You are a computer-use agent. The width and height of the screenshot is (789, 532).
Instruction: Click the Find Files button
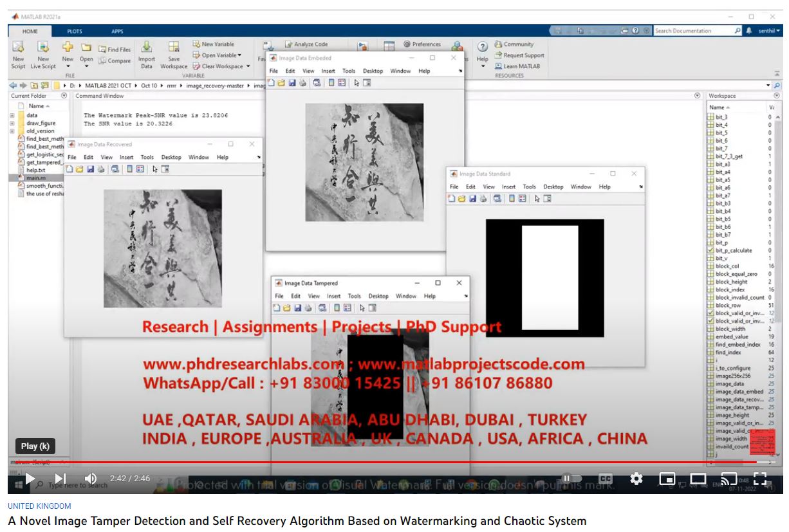click(x=114, y=50)
